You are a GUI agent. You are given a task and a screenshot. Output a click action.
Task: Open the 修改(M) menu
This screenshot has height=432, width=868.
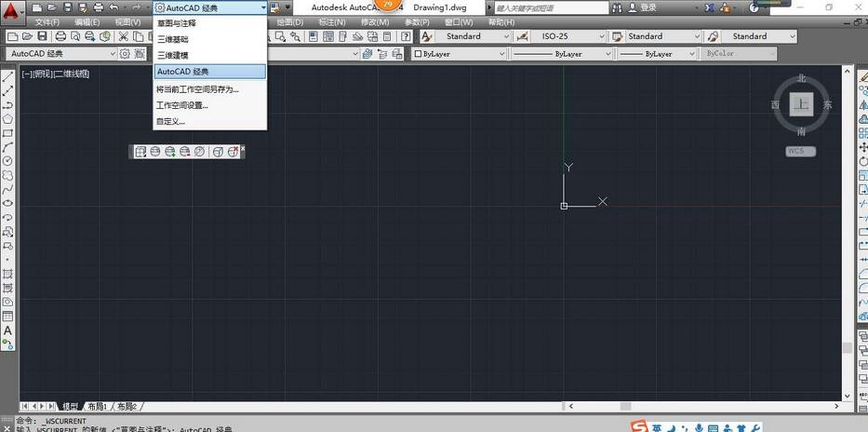[x=375, y=22]
